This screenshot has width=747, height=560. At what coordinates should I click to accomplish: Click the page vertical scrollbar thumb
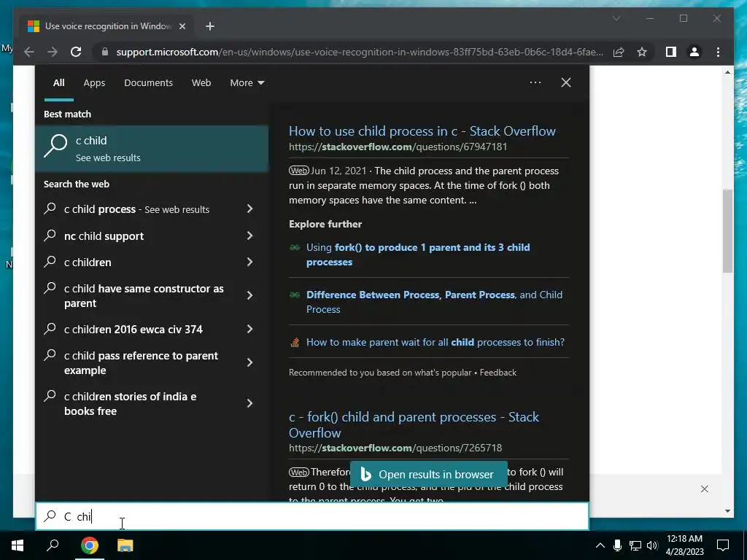tap(727, 230)
